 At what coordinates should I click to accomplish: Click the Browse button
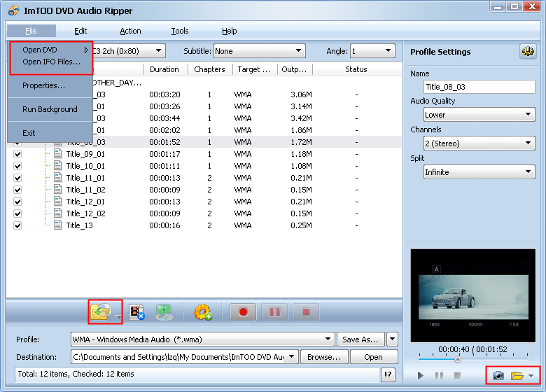(x=324, y=357)
